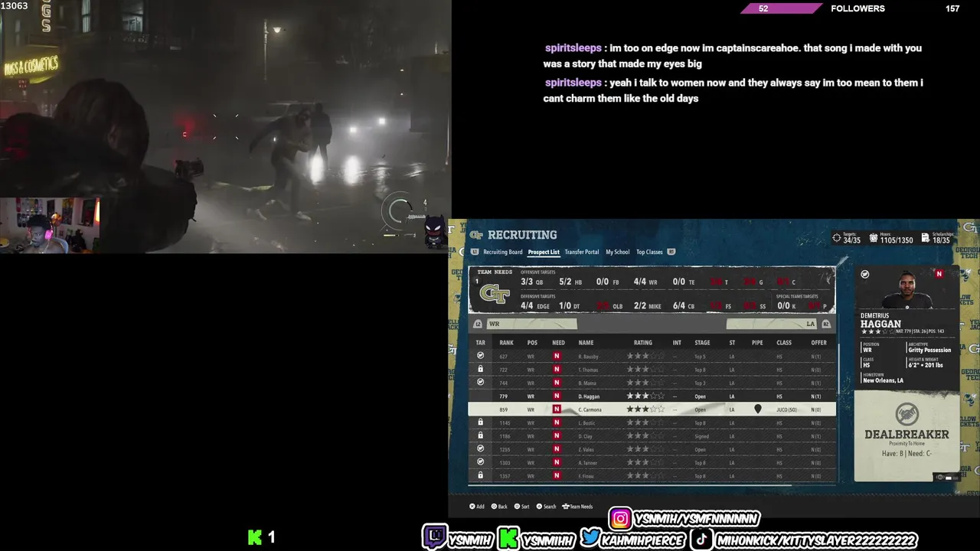Image resolution: width=980 pixels, height=551 pixels.
Task: Click spiritsleeps username on first chat message
Action: click(x=573, y=47)
